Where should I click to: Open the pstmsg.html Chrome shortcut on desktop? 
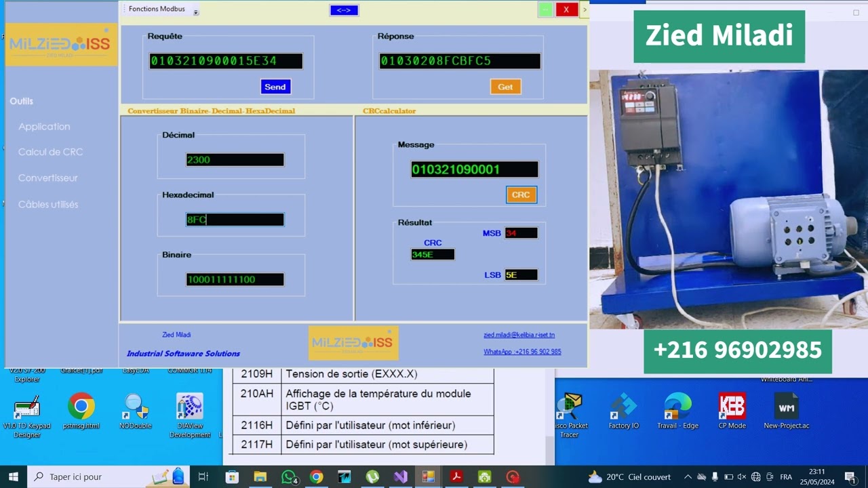[x=81, y=411]
